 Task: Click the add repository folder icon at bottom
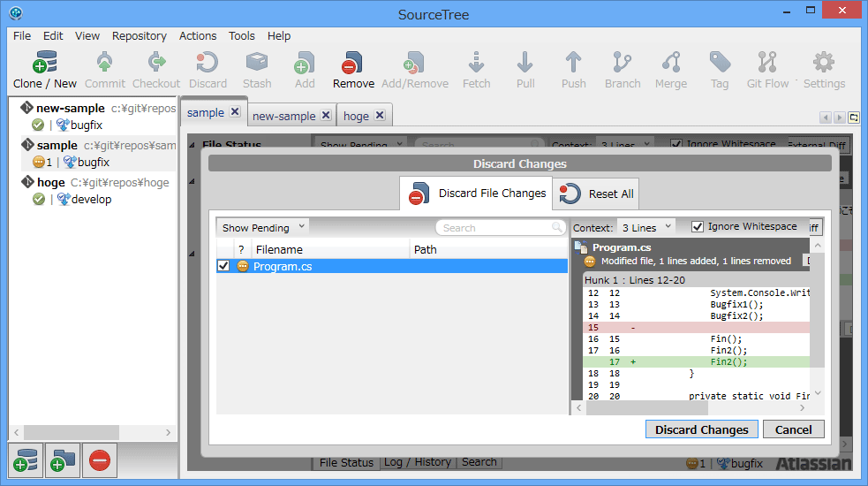63,460
